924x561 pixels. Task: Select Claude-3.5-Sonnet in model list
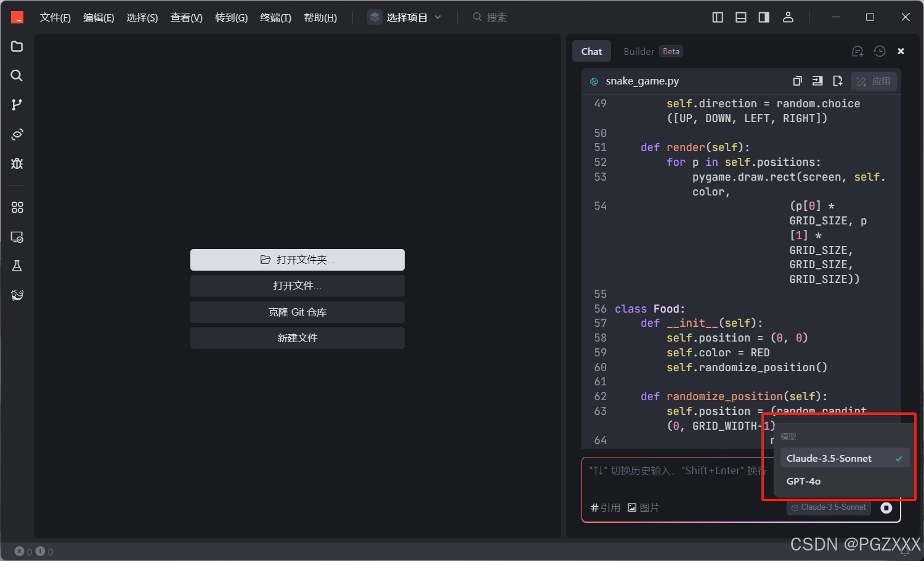coord(845,458)
